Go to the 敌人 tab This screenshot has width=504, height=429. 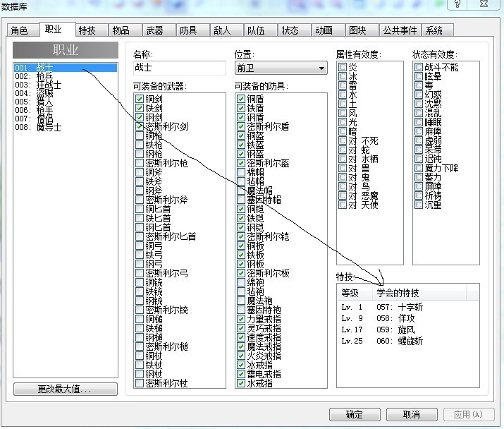pos(226,30)
